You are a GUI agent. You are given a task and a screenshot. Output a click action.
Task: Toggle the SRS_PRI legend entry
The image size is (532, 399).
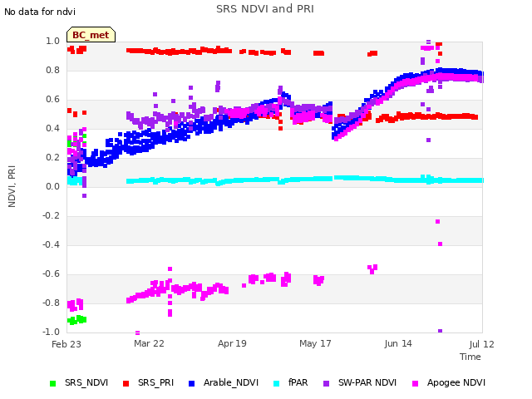coord(148,382)
